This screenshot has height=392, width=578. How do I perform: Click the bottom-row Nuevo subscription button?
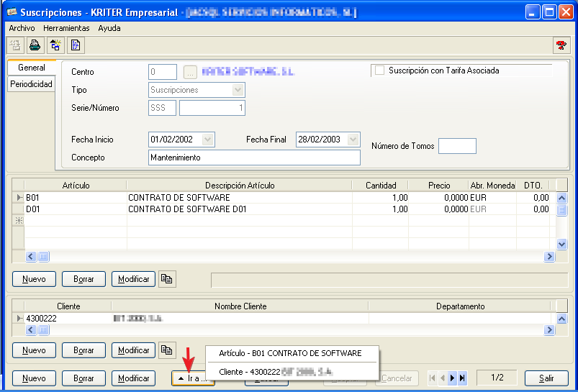[34, 378]
